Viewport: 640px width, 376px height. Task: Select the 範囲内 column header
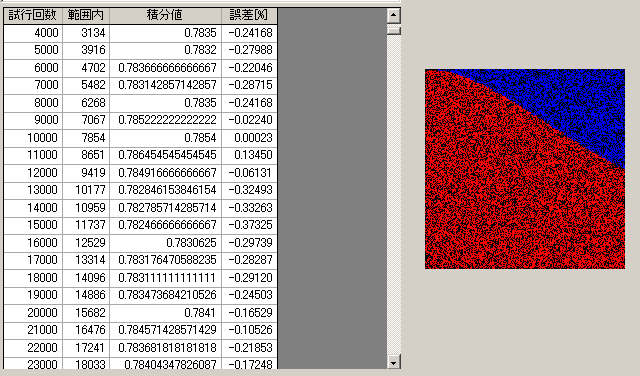pos(86,16)
